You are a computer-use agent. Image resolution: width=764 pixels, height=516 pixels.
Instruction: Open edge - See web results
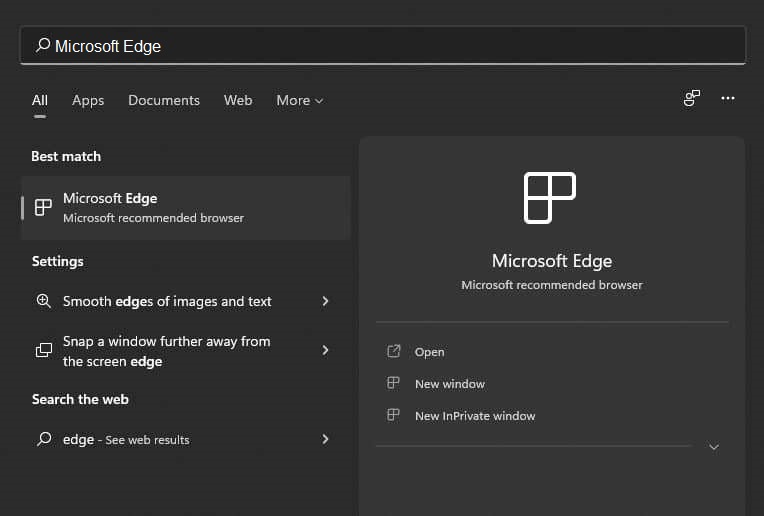tap(186, 440)
